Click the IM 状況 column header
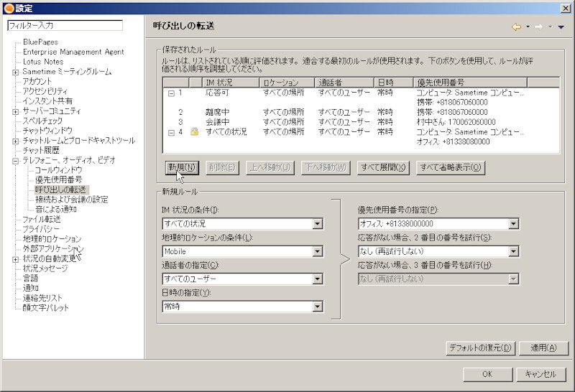Image resolution: width=575 pixels, height=392 pixels. pos(231,83)
